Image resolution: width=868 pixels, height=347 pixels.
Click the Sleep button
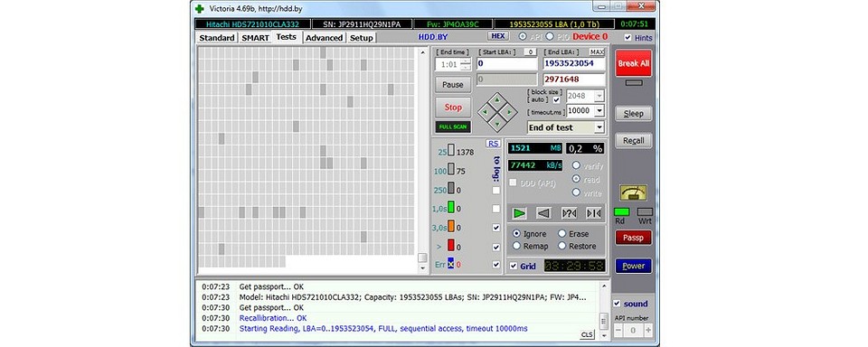[634, 114]
